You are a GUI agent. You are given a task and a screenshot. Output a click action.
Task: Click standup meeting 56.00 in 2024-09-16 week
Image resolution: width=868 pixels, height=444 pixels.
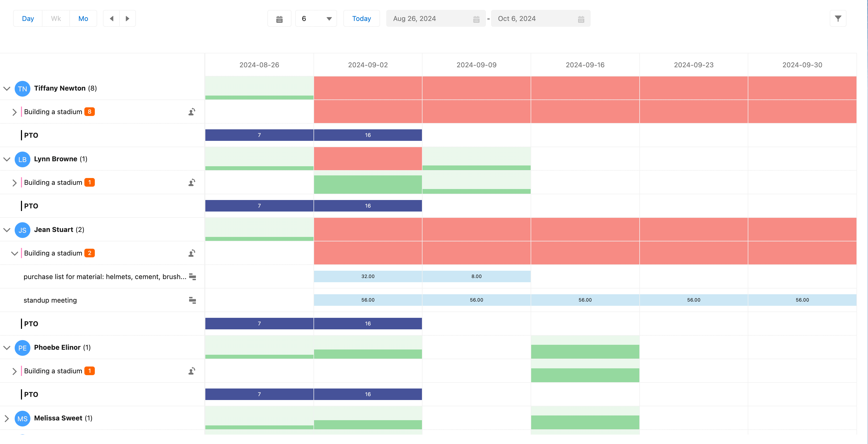(x=585, y=300)
